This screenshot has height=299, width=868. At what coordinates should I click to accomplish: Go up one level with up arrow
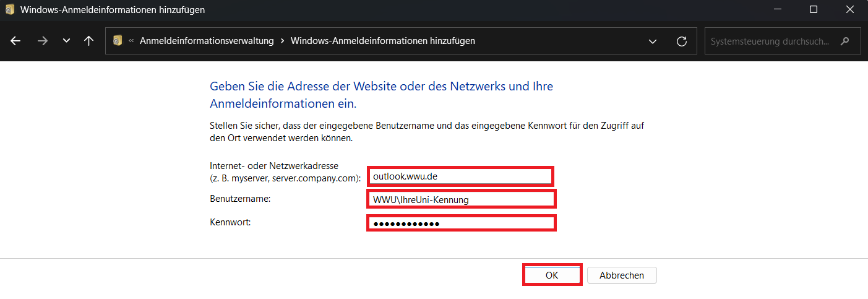[x=88, y=41]
